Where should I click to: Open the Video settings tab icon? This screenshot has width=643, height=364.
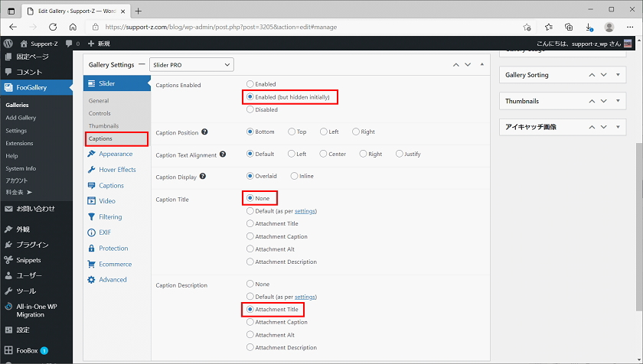(92, 201)
